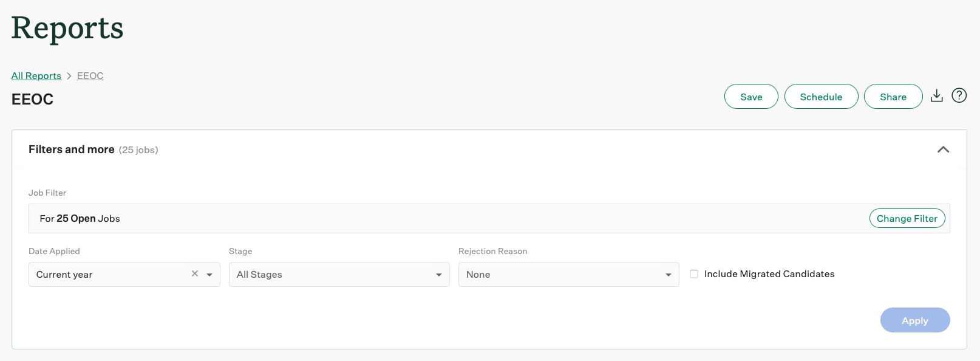The height and width of the screenshot is (361, 980).
Task: Click the Include Migrated Candidates label
Action: pyautogui.click(x=769, y=274)
